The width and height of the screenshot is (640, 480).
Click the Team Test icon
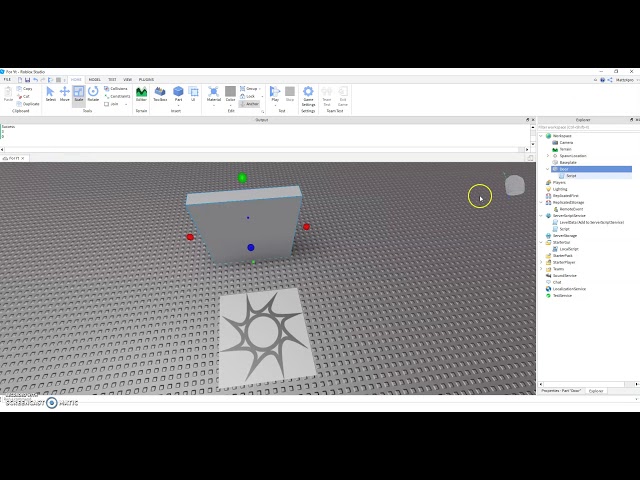coord(327,96)
